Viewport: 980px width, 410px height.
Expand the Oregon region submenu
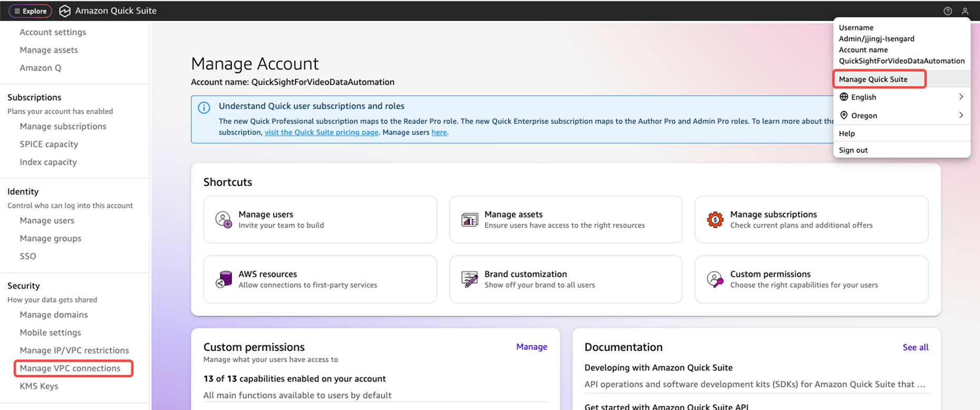click(x=960, y=115)
